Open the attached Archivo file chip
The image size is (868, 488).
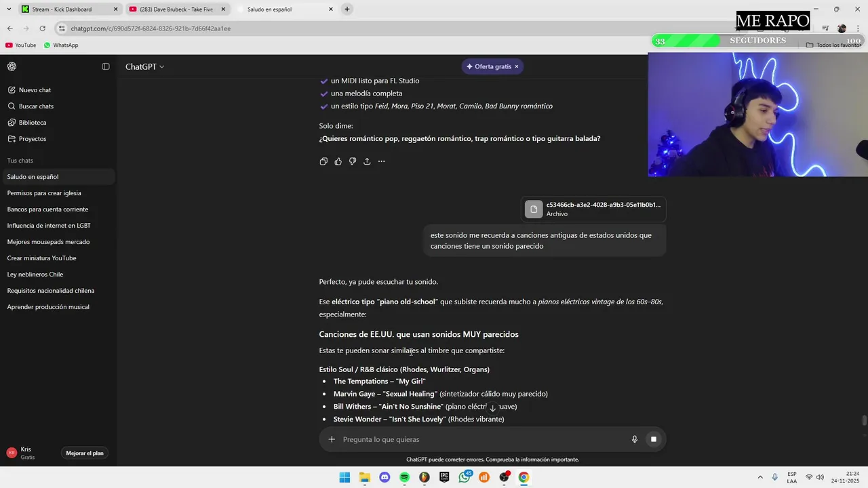594,209
